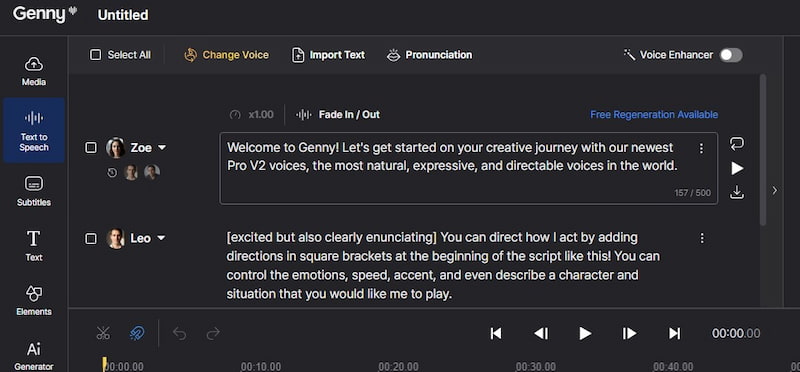
Task: Click the 00:40.00 mark on the ruler
Action: [x=673, y=366]
